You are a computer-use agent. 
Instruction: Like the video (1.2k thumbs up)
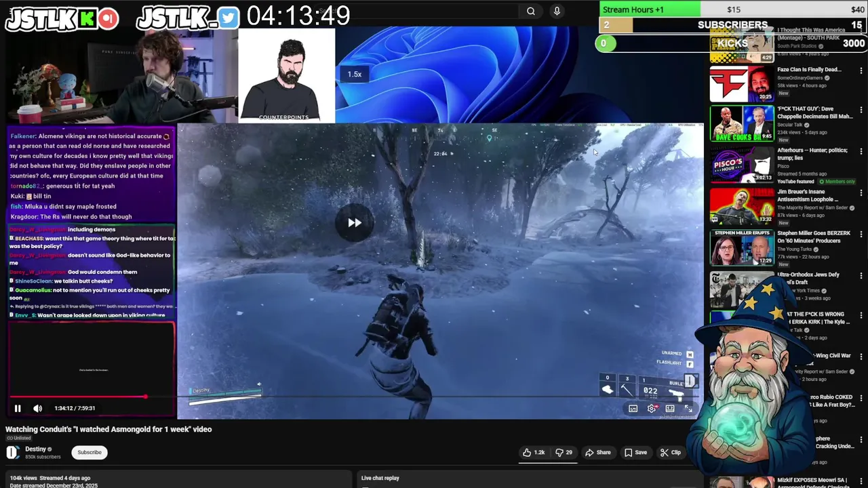[534, 452]
